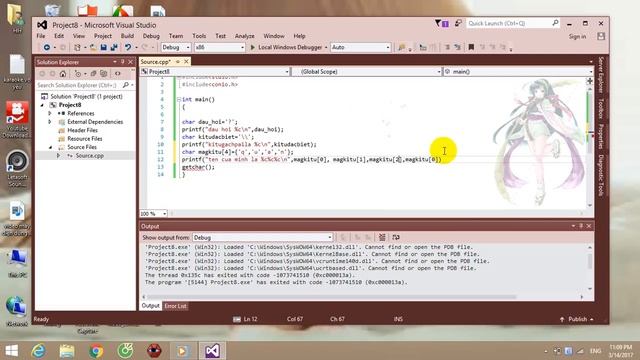Open the Analyze menu
The image size is (640, 360).
(x=244, y=36)
